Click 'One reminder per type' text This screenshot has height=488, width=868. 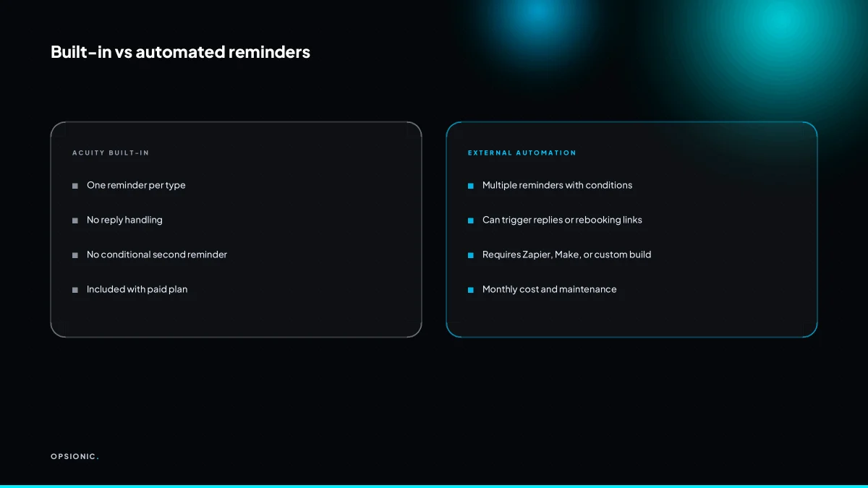click(136, 186)
